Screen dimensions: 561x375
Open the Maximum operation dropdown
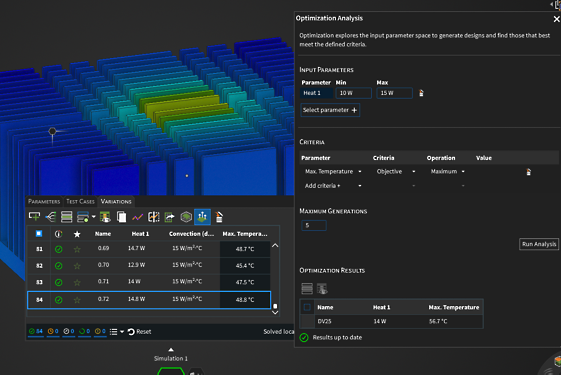point(463,172)
